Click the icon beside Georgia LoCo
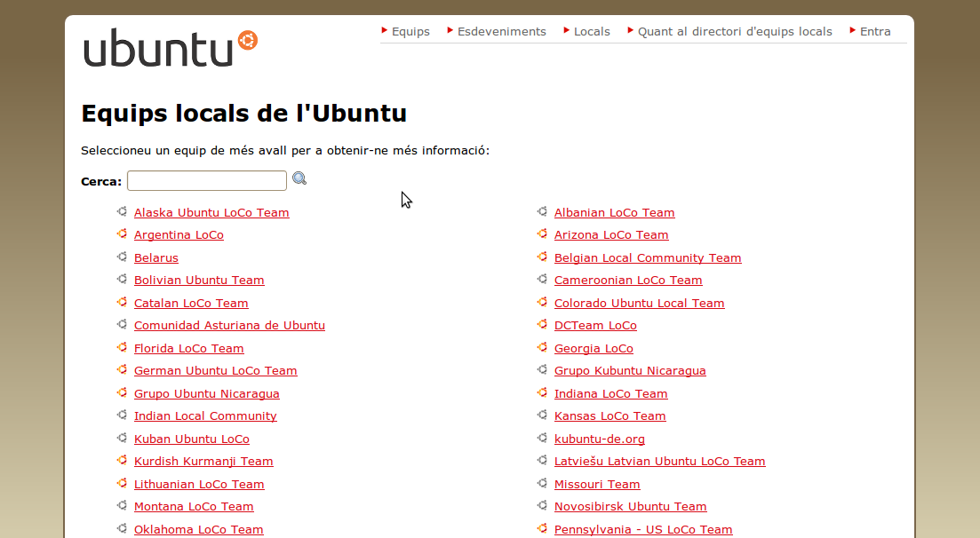 point(542,347)
